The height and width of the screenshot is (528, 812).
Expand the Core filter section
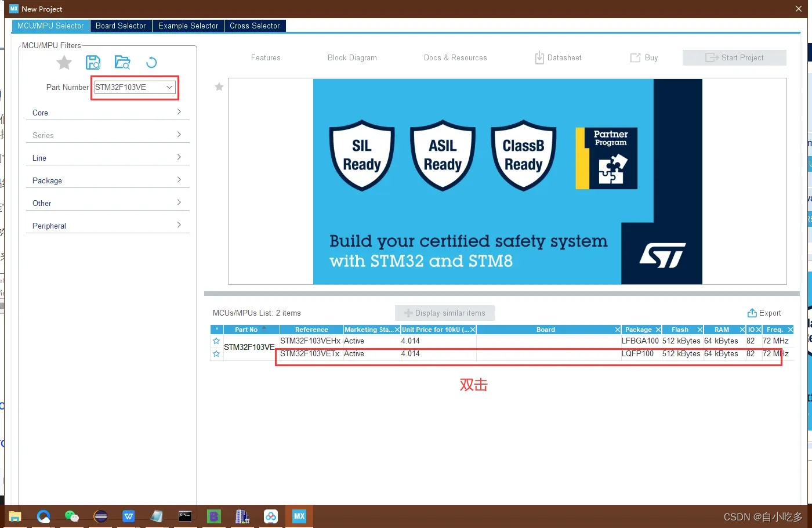107,112
